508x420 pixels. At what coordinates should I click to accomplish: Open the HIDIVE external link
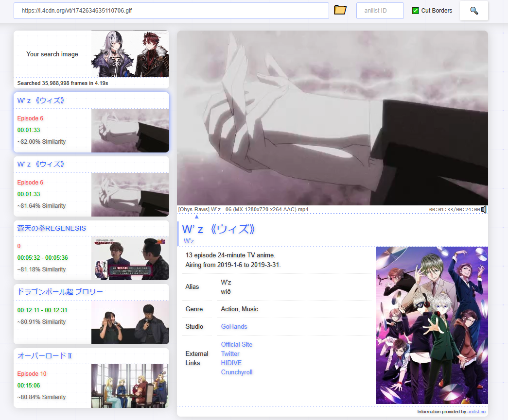click(x=231, y=363)
